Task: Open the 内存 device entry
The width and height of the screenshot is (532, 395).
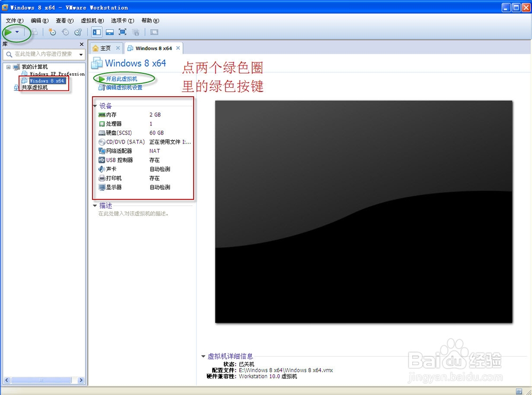Action: pos(111,115)
